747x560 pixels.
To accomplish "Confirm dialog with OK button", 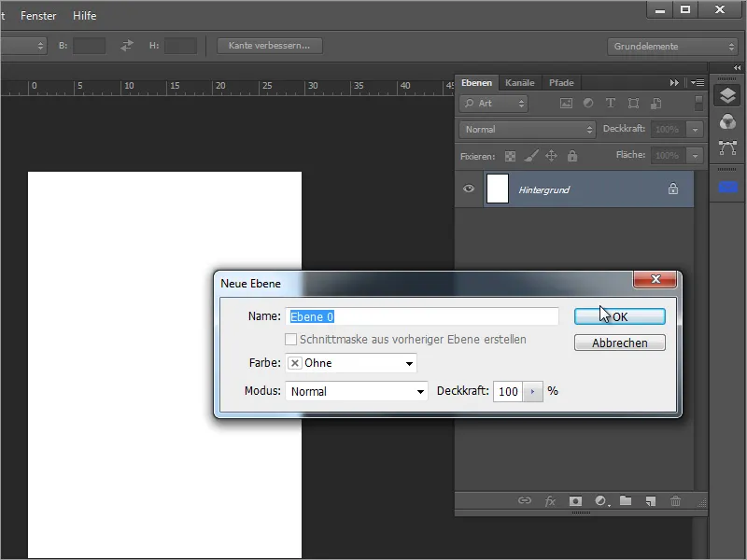I will tap(620, 316).
